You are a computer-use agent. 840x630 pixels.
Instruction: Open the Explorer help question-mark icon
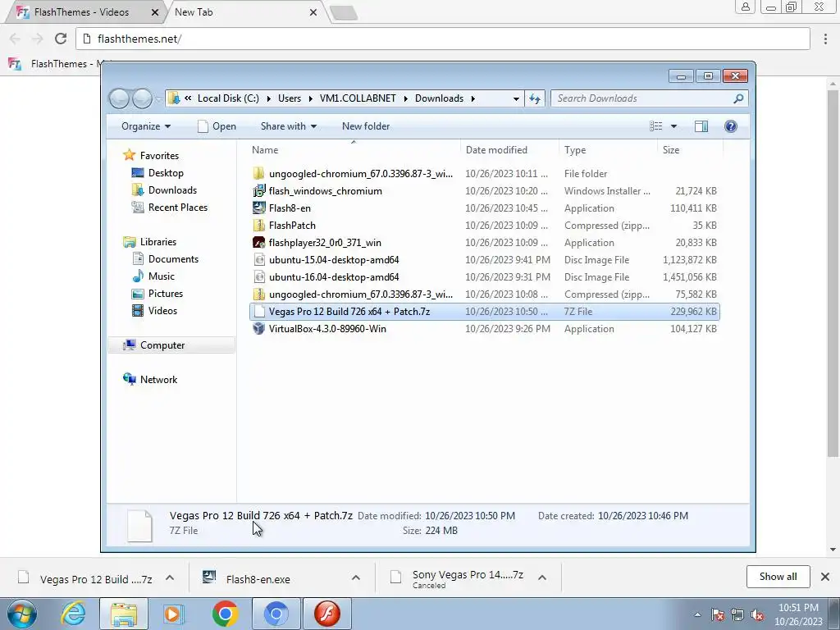730,126
